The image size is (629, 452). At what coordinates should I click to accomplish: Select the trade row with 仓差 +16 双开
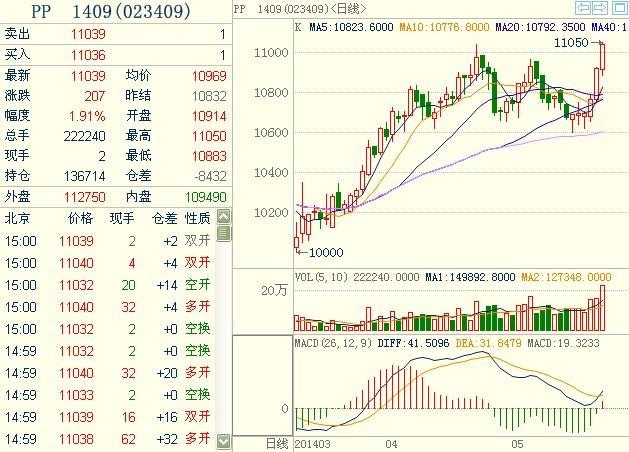point(108,417)
